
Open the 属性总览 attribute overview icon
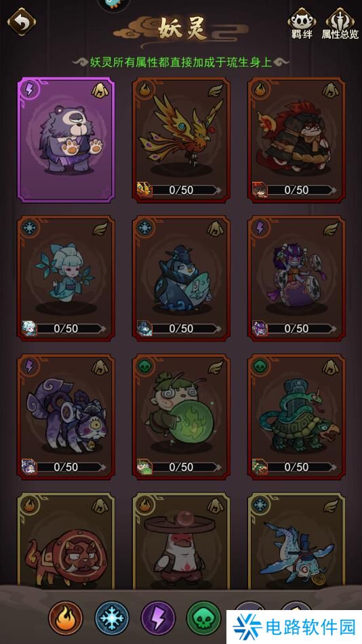click(340, 23)
